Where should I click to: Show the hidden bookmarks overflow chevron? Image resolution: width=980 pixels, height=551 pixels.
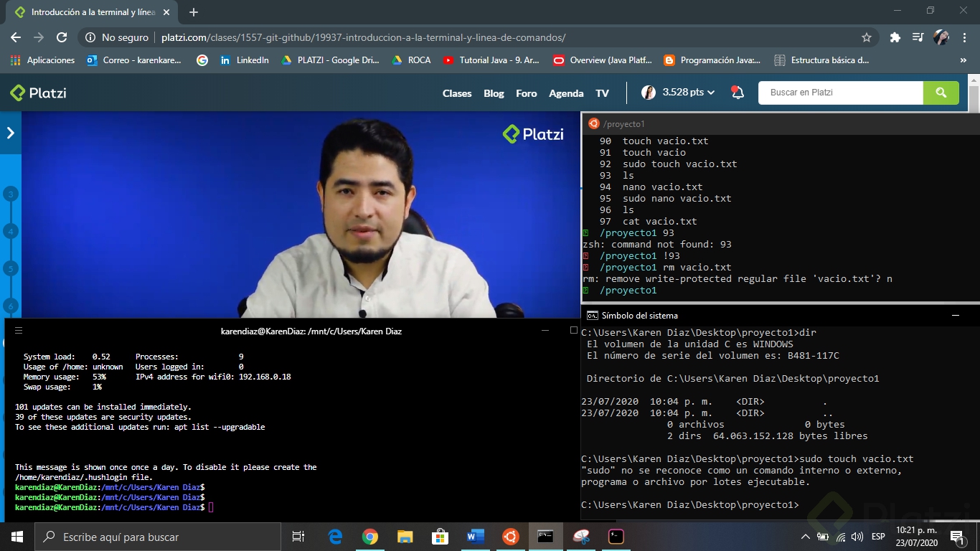[x=963, y=60]
